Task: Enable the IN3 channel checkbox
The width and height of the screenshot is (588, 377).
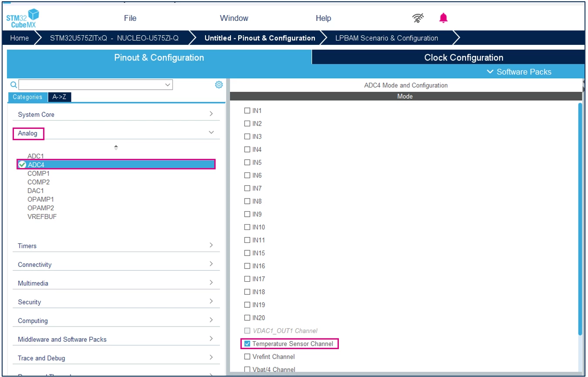Action: pos(247,137)
